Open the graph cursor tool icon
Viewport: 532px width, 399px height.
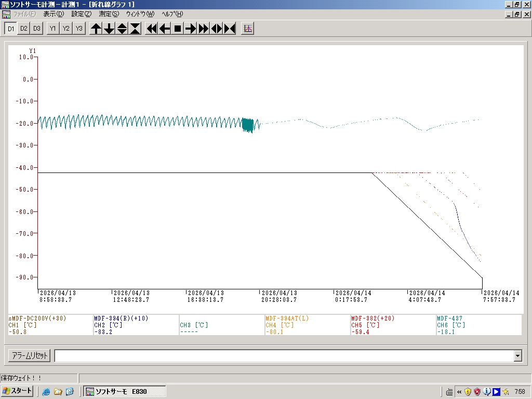click(248, 29)
